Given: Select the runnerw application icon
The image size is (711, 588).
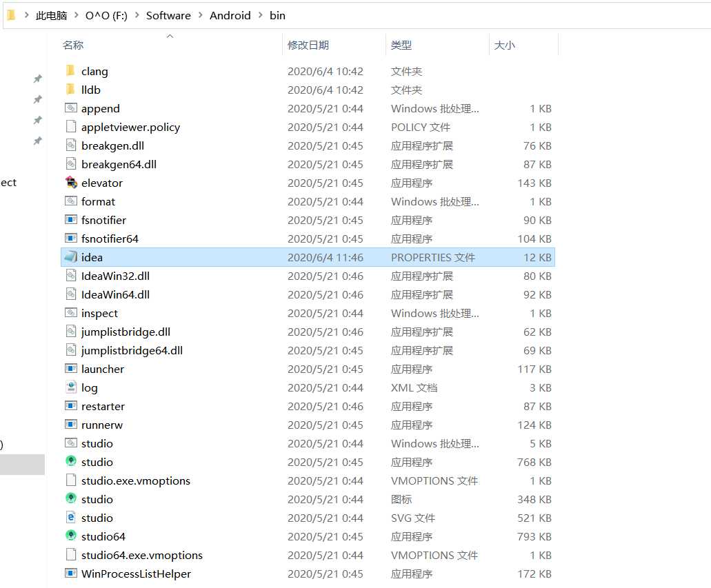Looking at the screenshot, I should point(71,425).
